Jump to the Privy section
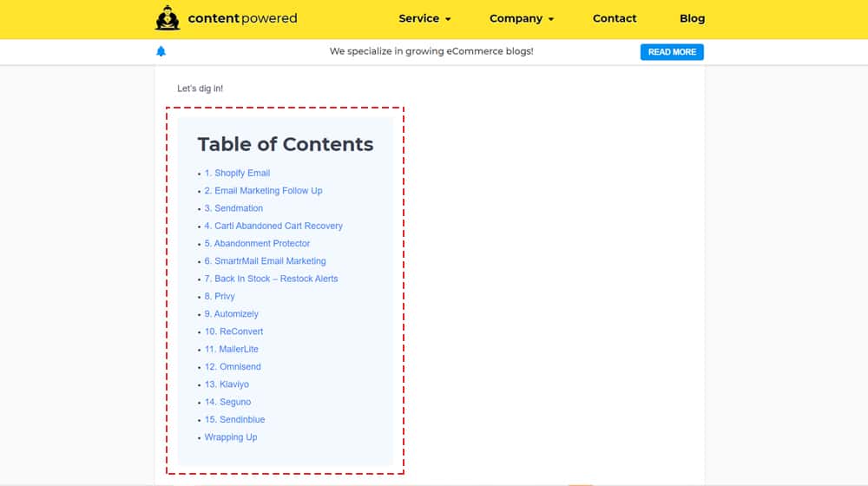The height and width of the screenshot is (486, 868). point(220,297)
